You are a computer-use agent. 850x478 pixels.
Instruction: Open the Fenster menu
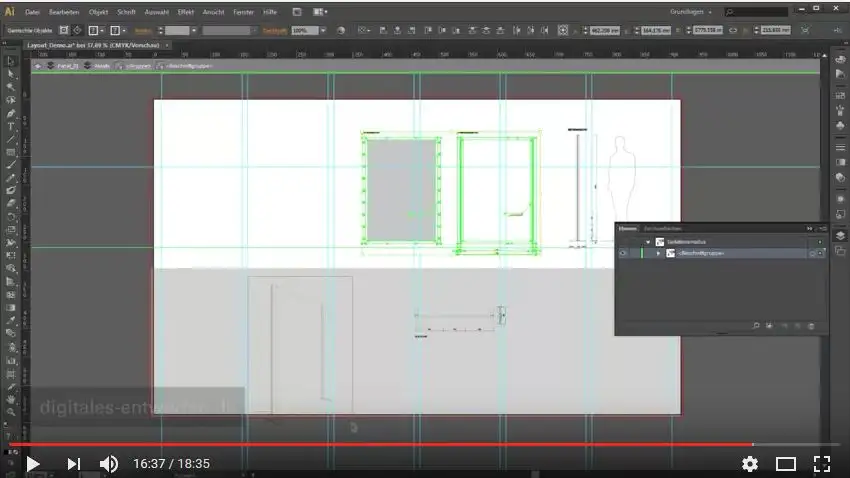point(243,12)
